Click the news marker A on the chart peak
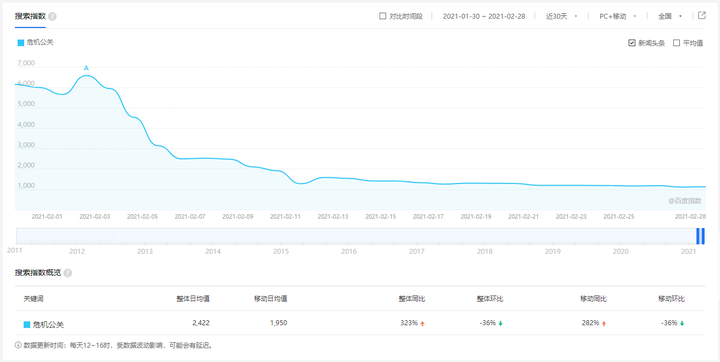Viewport: 720px width, 362px height. pos(86,68)
